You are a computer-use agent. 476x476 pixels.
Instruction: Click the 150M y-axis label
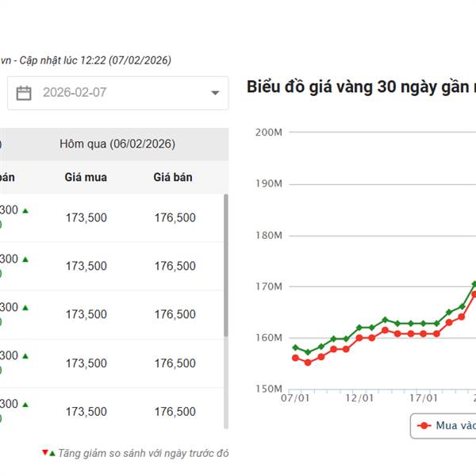[269, 389]
